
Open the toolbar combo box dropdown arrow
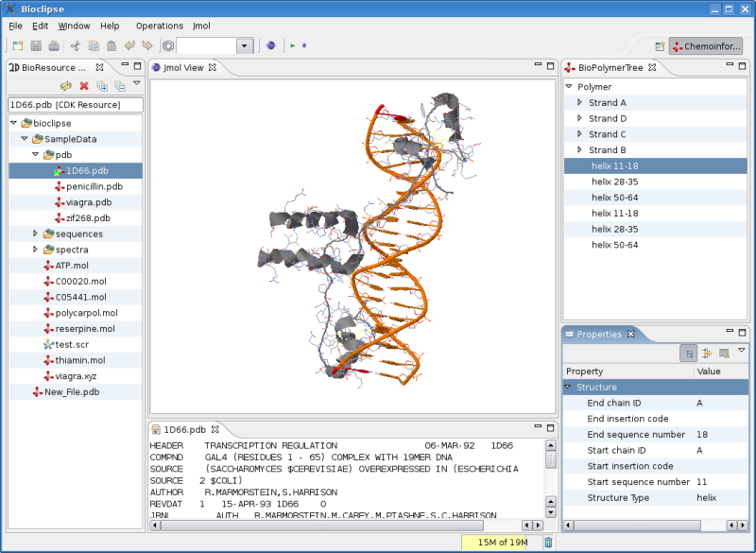click(245, 45)
